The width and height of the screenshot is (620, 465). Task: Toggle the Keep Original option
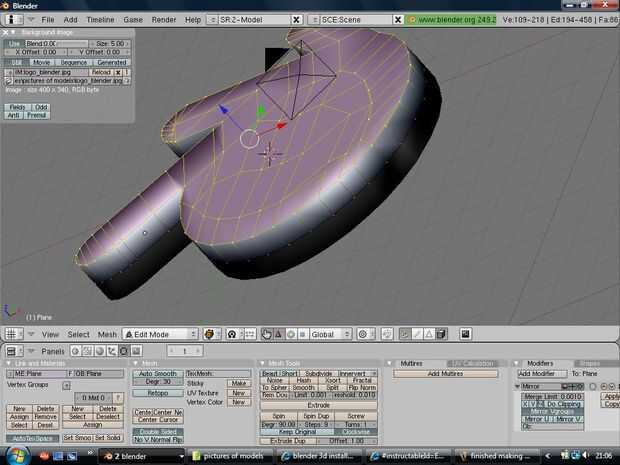click(x=297, y=432)
